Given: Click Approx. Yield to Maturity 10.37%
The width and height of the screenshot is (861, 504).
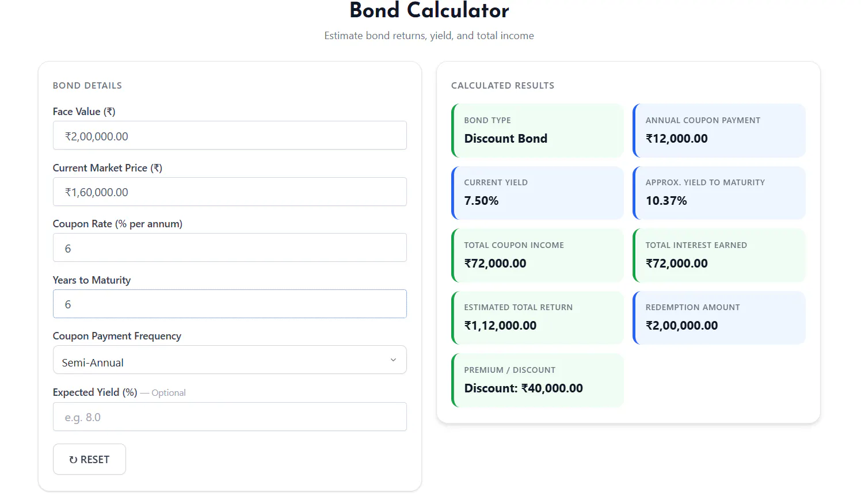Looking at the screenshot, I should coord(666,201).
